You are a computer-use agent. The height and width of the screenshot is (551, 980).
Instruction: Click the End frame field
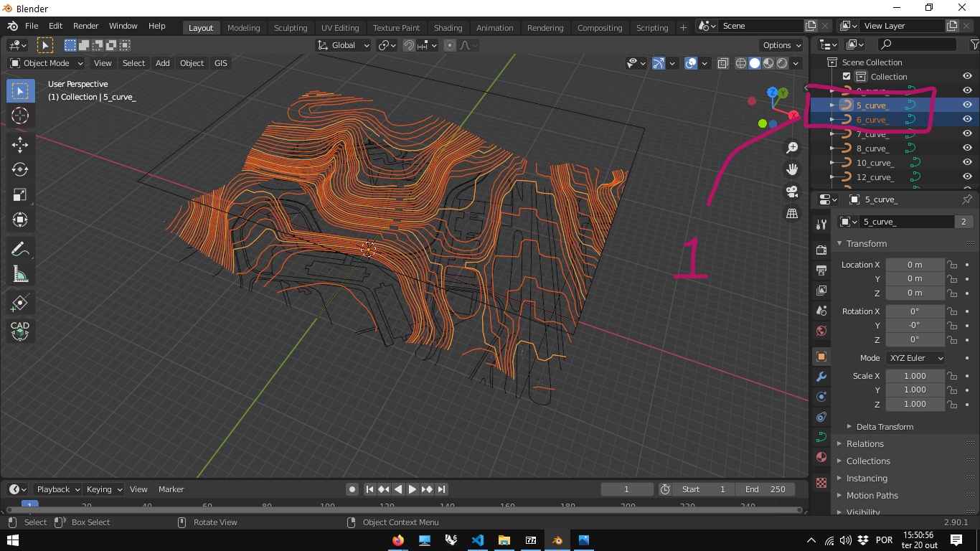click(765, 489)
